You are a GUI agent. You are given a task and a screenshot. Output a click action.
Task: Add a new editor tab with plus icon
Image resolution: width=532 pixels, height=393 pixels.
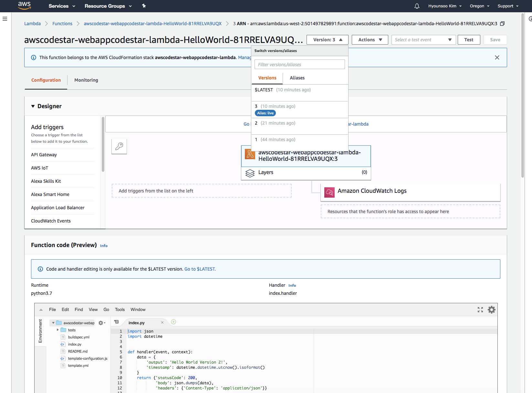173,322
